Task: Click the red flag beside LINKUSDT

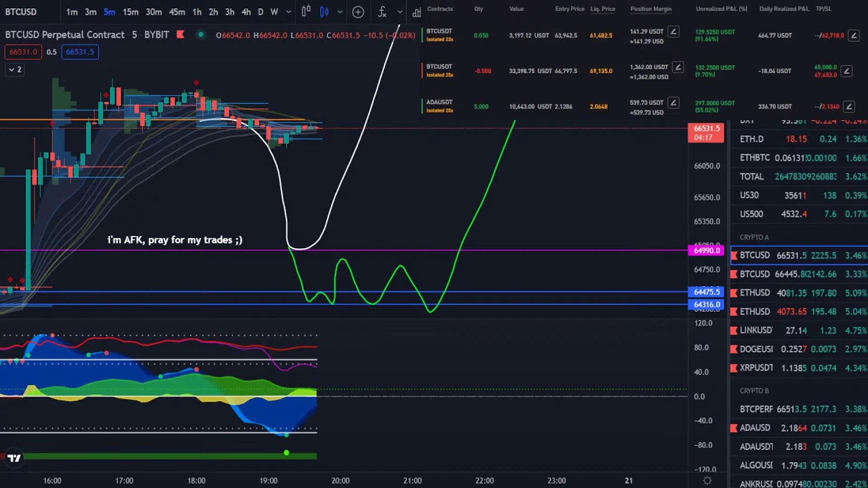Action: 734,331
